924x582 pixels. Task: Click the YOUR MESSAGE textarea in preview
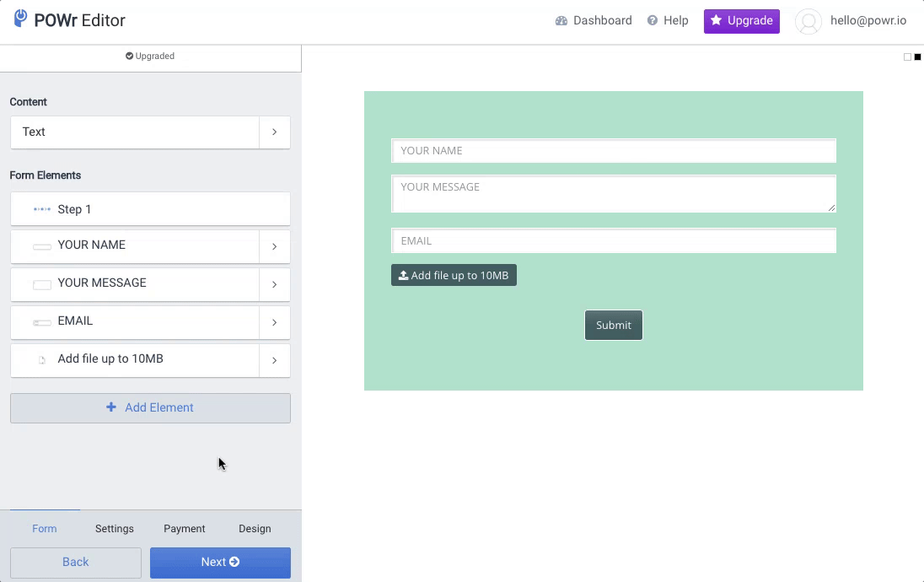coord(614,193)
